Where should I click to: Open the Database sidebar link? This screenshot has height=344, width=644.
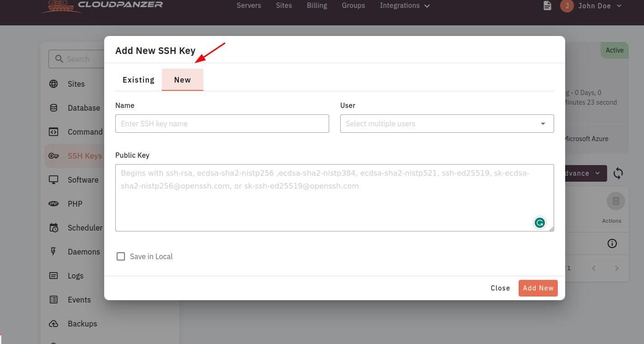pyautogui.click(x=84, y=108)
